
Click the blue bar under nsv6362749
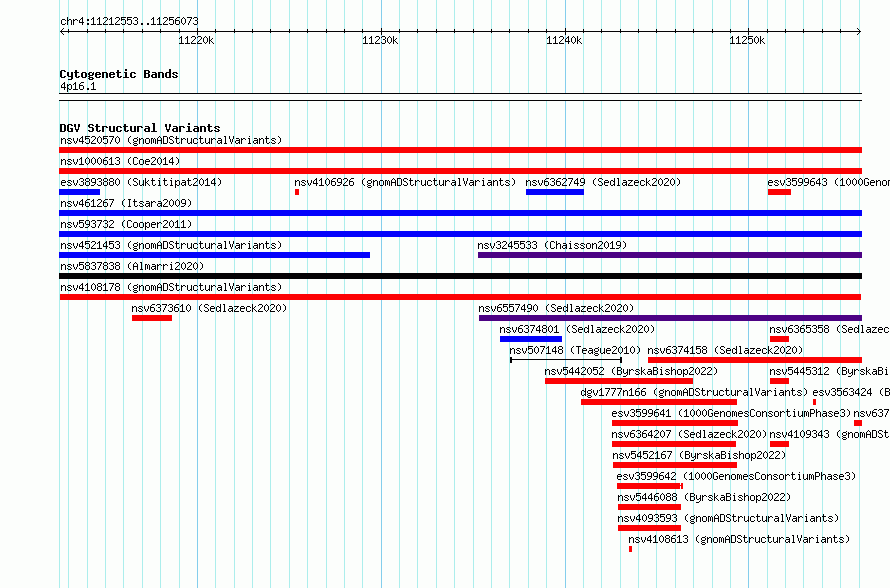click(x=555, y=192)
